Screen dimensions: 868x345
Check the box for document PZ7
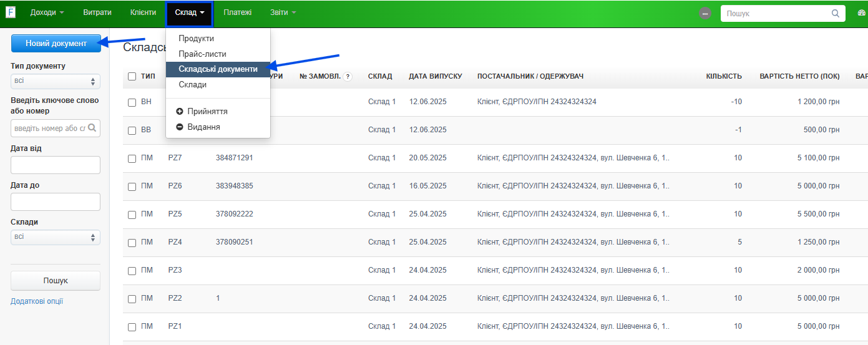click(x=132, y=158)
